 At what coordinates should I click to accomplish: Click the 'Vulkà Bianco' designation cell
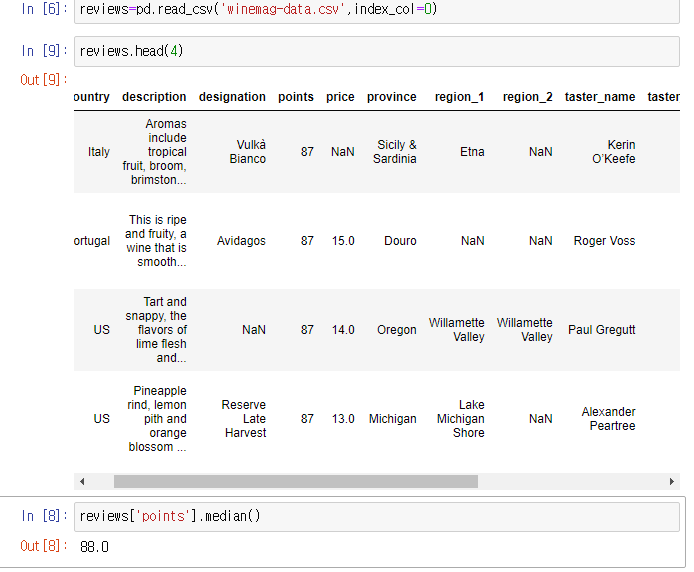[x=247, y=152]
